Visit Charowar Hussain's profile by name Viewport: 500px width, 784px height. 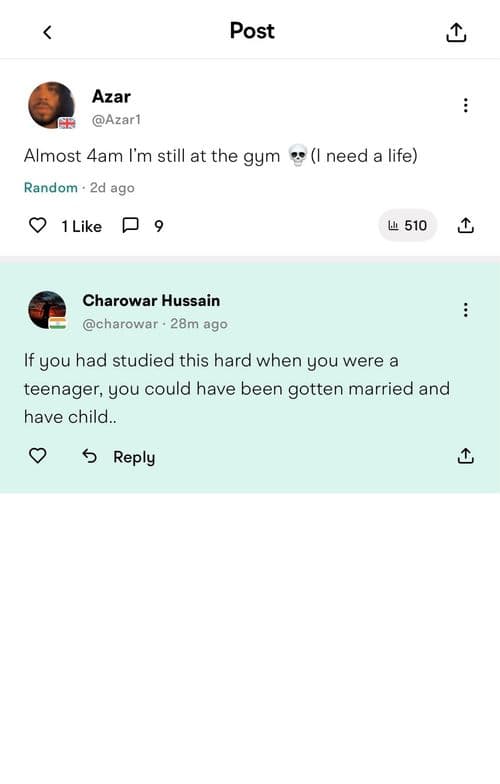(x=151, y=300)
